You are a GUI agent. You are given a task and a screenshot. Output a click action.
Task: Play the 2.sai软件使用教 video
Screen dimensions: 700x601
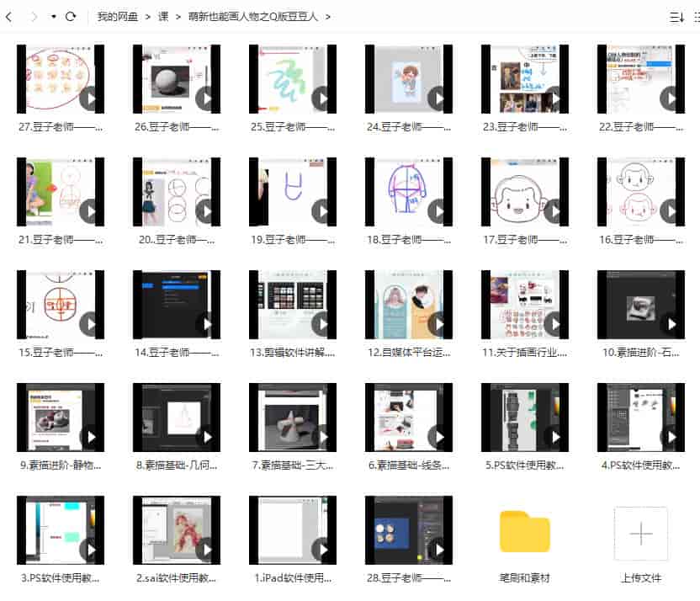tap(206, 550)
